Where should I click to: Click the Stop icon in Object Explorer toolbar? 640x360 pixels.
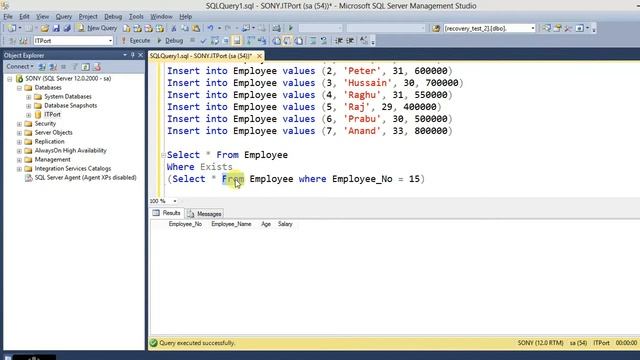click(x=64, y=67)
